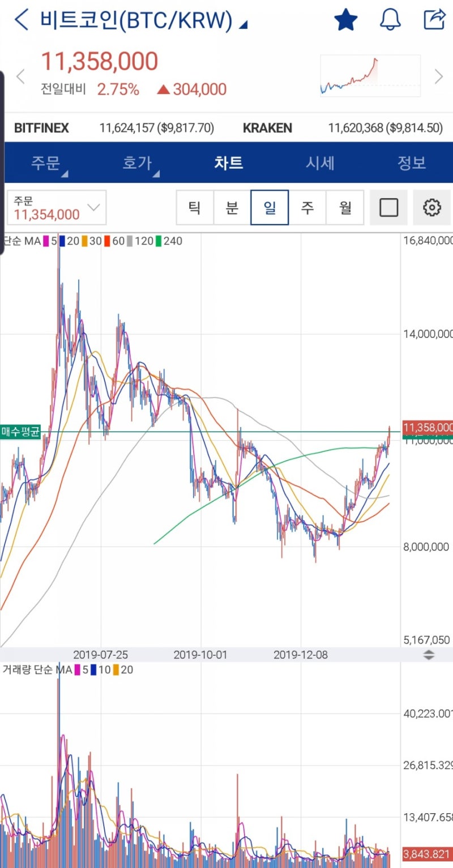This screenshot has height=868, width=453.
Task: Select the 틱 chart interval
Action: point(194,208)
